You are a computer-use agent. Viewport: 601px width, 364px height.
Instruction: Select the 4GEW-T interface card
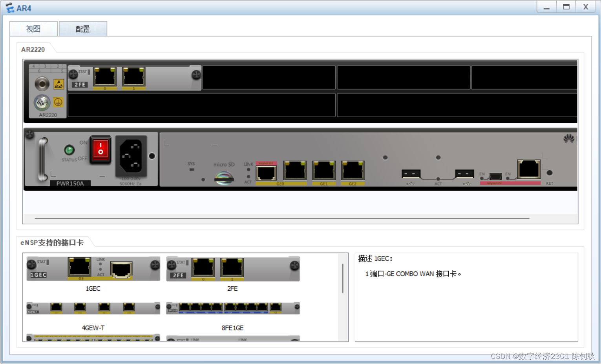point(93,308)
